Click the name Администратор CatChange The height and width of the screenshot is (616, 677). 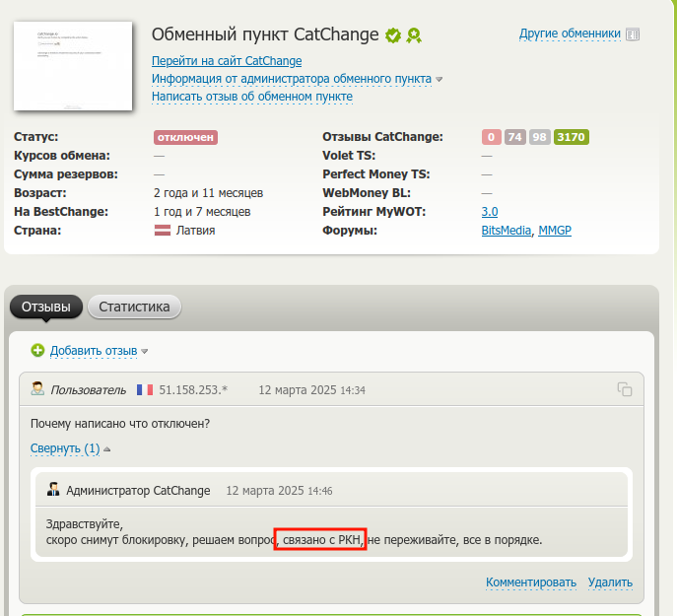click(138, 491)
